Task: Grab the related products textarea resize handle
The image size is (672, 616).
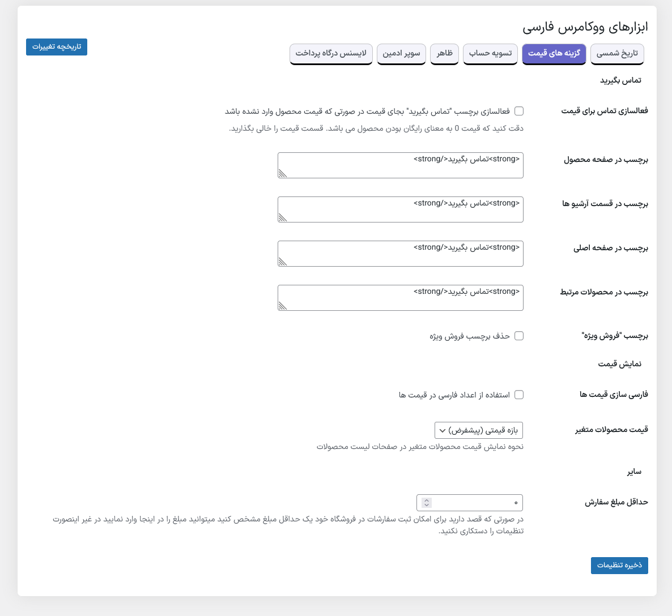Action: click(282, 306)
